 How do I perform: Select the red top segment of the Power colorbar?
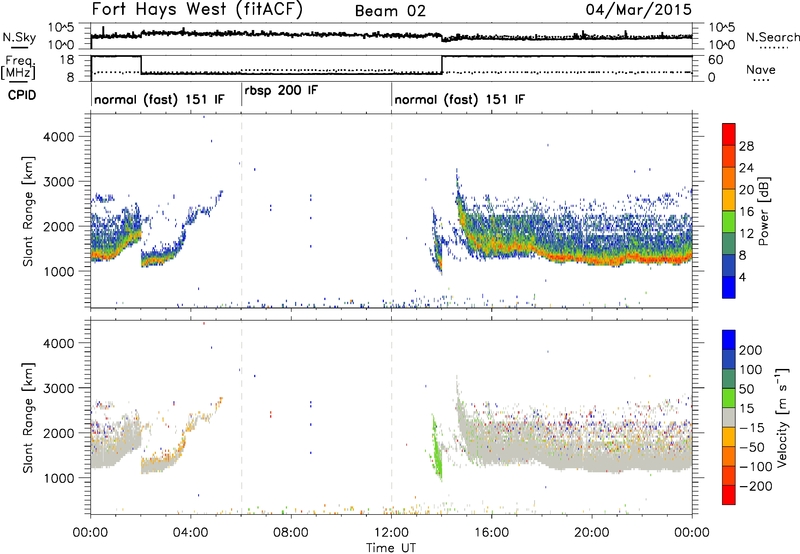click(729, 134)
